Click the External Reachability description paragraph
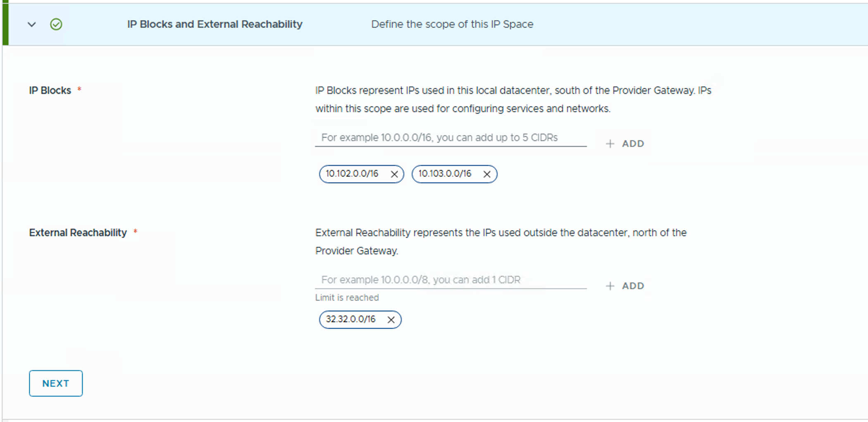Image resolution: width=868 pixels, height=422 pixels. (500, 242)
